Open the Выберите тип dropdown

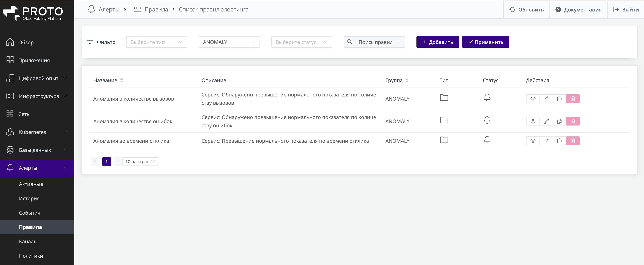[157, 42]
